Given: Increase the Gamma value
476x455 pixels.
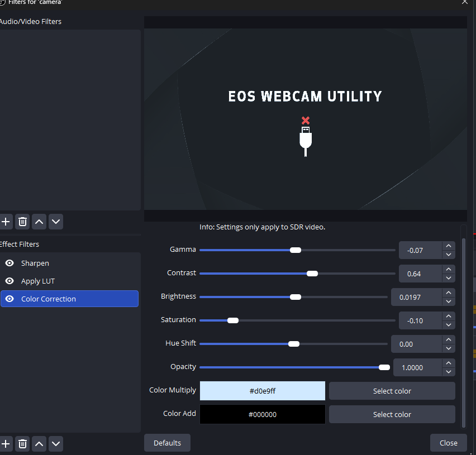Looking at the screenshot, I should (449, 246).
